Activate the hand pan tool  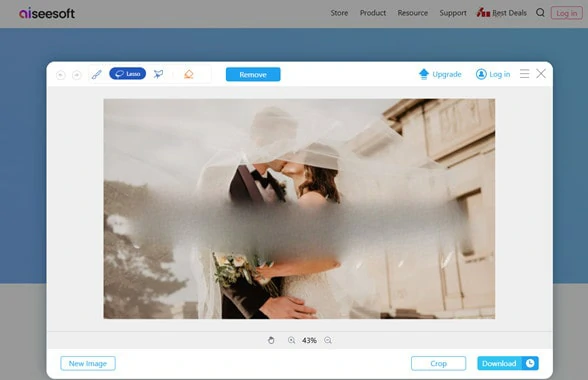click(271, 340)
